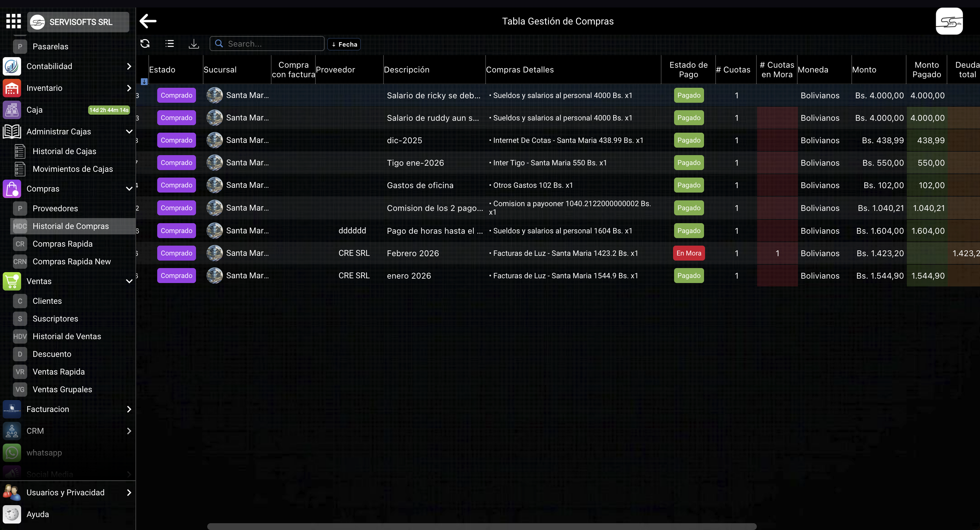Expand the Contabilidad menu
This screenshot has width=980, height=530.
point(129,66)
